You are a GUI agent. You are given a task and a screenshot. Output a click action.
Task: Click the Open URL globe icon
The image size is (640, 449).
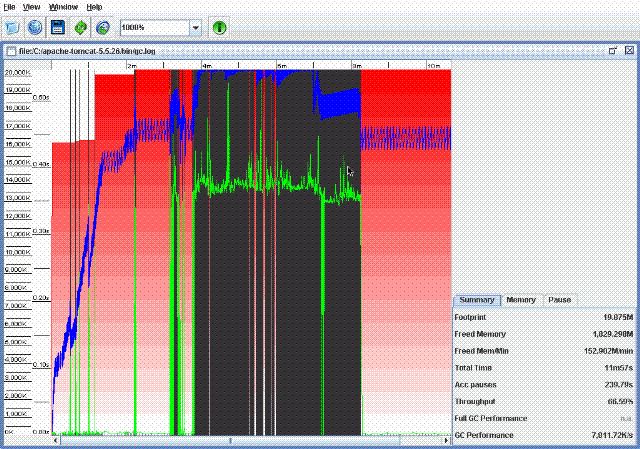35,28
